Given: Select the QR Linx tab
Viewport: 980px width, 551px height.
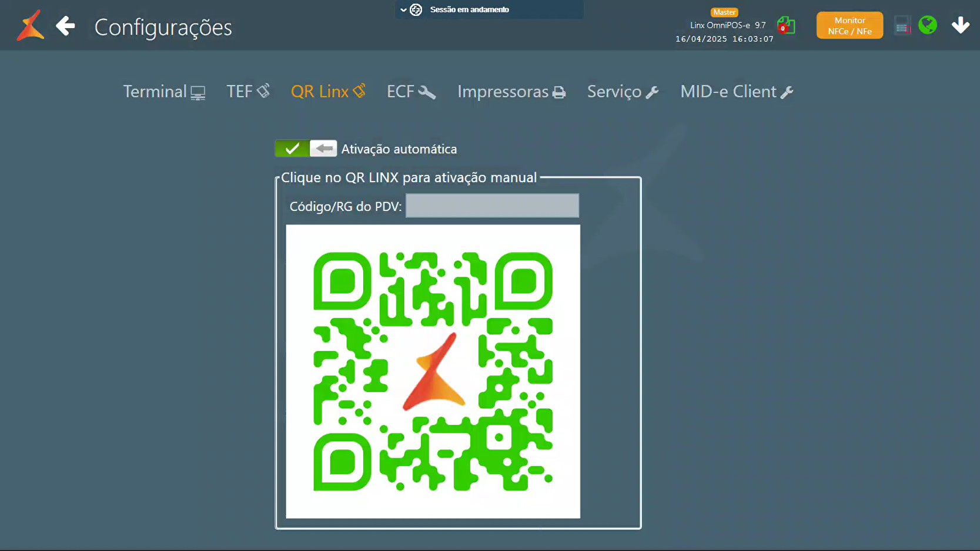Looking at the screenshot, I should (328, 92).
